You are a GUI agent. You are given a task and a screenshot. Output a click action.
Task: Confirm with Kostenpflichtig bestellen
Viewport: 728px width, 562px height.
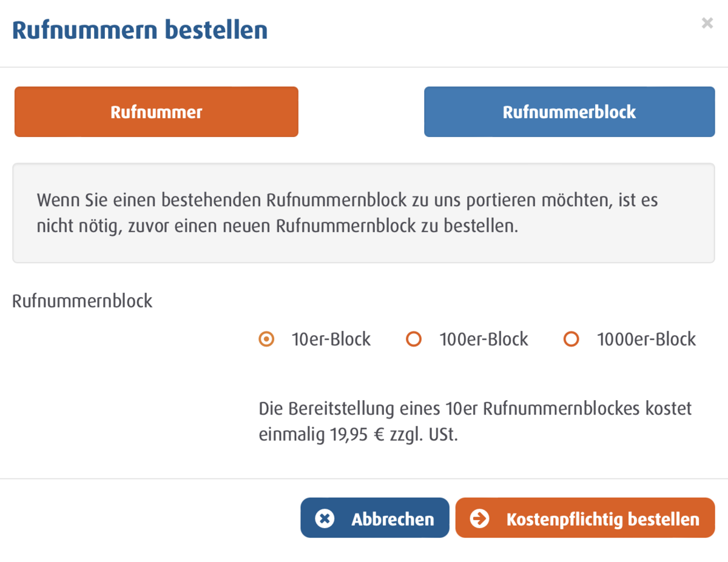tap(585, 518)
